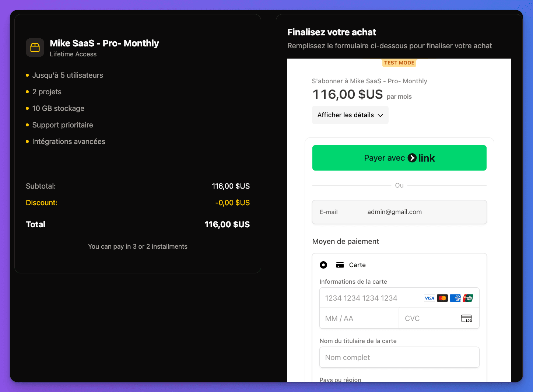This screenshot has height=392, width=533.
Task: Click the American Express icon
Action: 455,298
